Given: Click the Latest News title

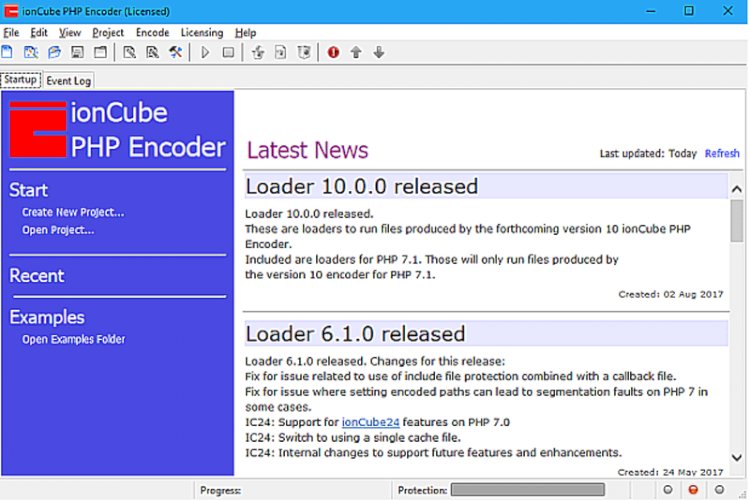Looking at the screenshot, I should (x=308, y=150).
